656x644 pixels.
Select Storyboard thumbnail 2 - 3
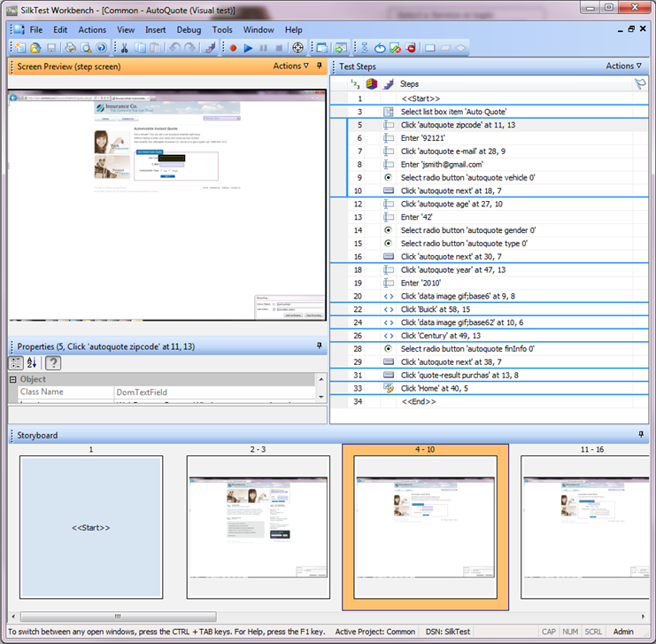[258, 526]
